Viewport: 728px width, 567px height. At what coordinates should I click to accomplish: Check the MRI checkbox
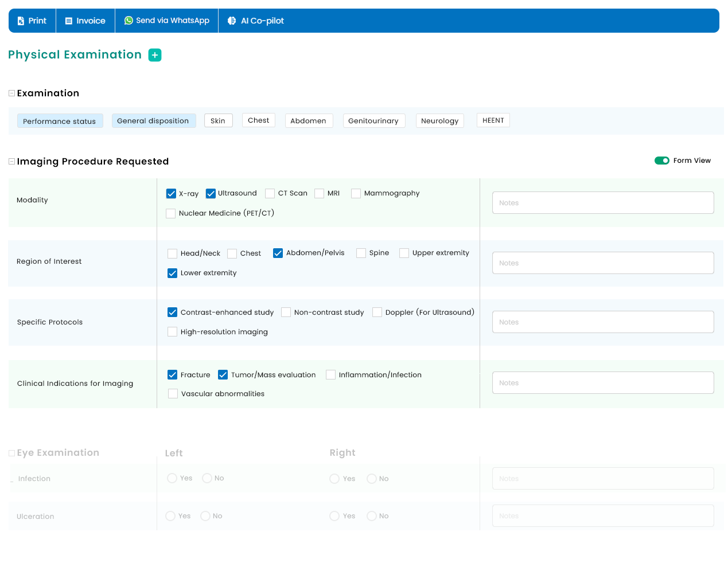320,194
